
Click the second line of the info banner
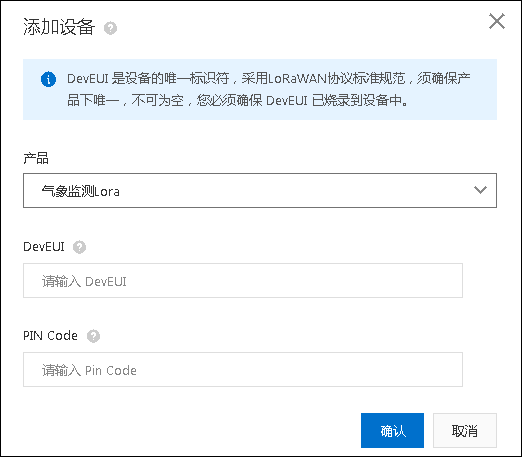(237, 100)
